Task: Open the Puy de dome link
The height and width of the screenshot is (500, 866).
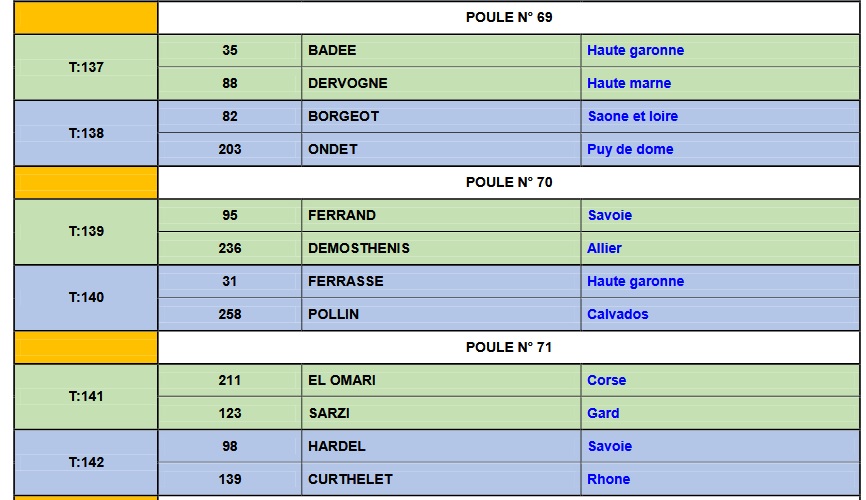Action: point(630,149)
